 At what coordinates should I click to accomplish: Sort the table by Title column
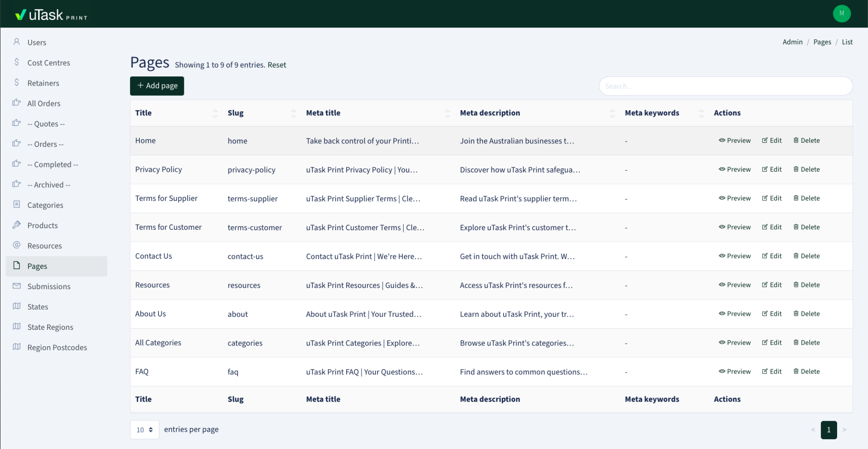pos(215,113)
